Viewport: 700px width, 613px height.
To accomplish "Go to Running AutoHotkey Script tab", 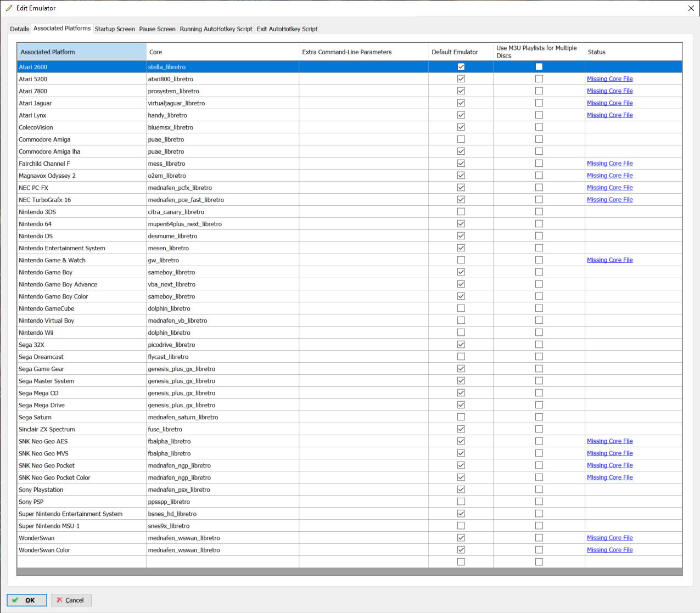I will (216, 29).
